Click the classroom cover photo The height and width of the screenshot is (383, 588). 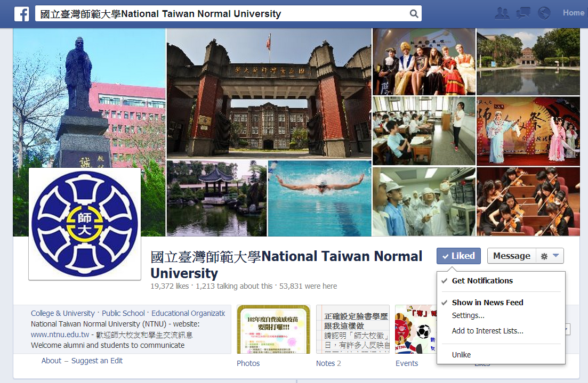[x=424, y=131]
